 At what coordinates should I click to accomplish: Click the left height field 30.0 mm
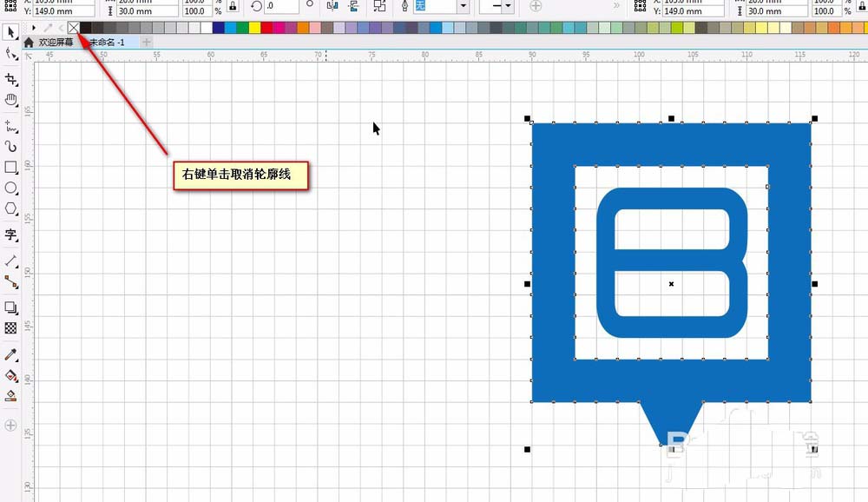(x=148, y=11)
